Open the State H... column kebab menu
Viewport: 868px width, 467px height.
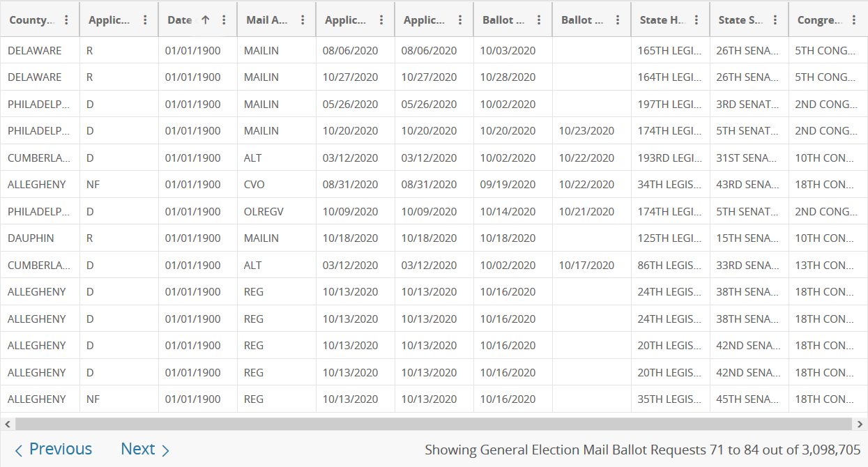click(x=696, y=20)
